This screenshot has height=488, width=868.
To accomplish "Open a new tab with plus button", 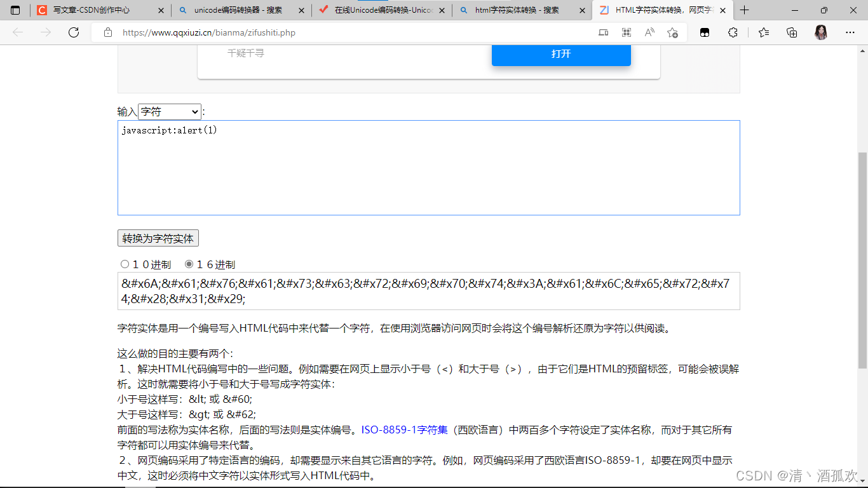I will pos(745,10).
